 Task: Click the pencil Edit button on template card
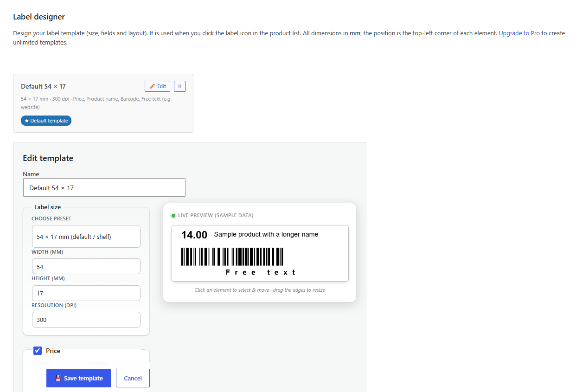point(157,86)
